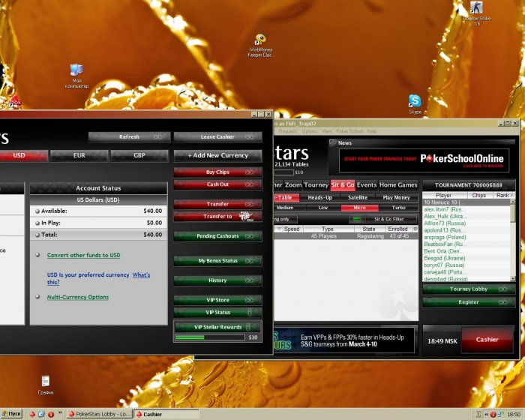Click Cash Out button
Screen dimensions: 525x420
(x=217, y=184)
